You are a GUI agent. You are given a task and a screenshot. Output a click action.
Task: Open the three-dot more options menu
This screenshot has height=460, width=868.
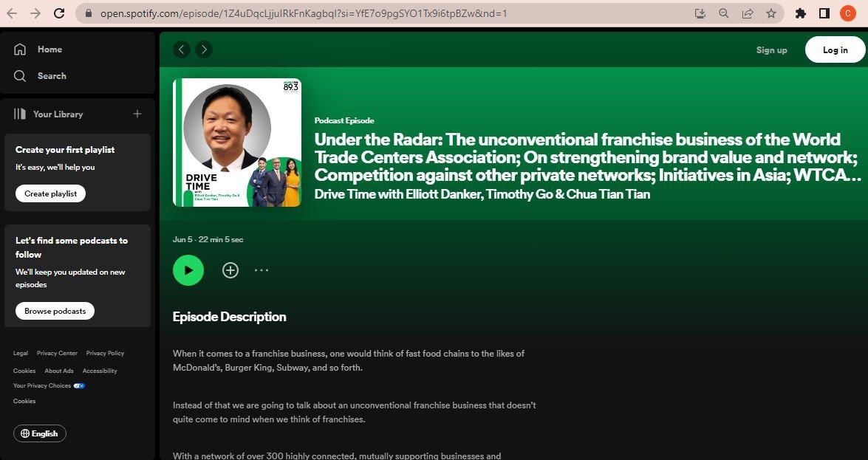tap(262, 270)
